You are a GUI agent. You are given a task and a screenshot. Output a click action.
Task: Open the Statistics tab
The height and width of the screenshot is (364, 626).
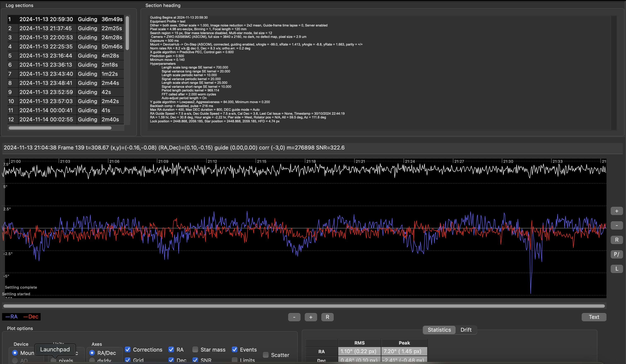point(439,330)
